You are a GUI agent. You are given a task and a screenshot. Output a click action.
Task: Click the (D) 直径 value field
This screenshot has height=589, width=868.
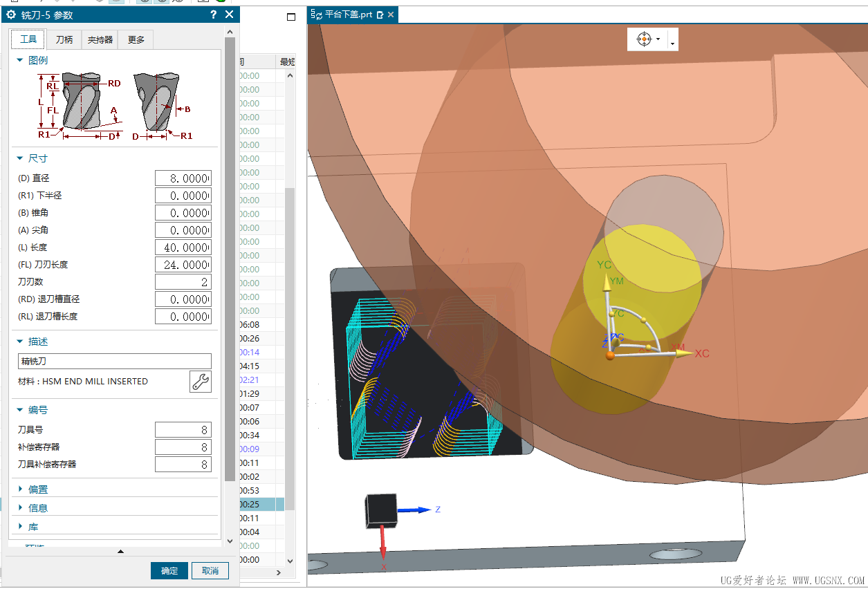183,178
